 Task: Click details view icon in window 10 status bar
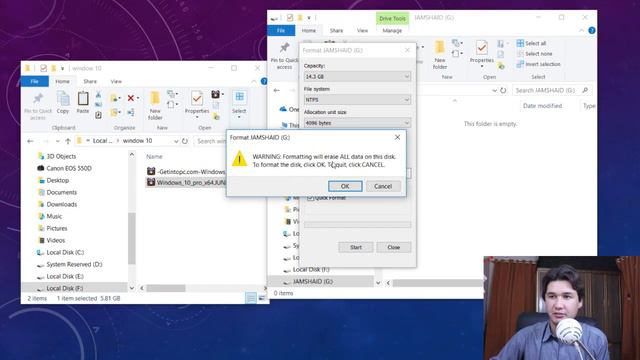(x=251, y=298)
